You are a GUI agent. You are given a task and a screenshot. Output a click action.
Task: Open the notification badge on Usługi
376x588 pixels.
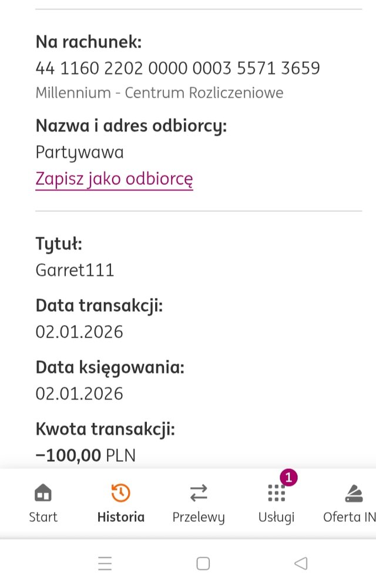click(x=288, y=478)
